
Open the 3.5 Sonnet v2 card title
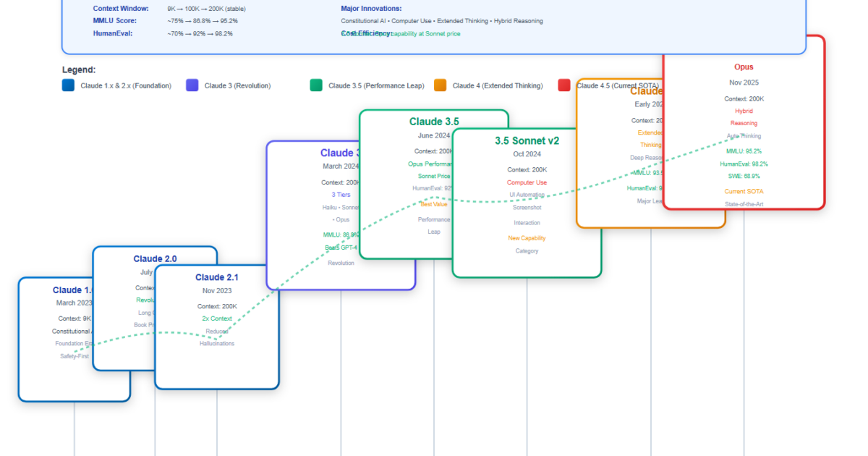pyautogui.click(x=527, y=140)
